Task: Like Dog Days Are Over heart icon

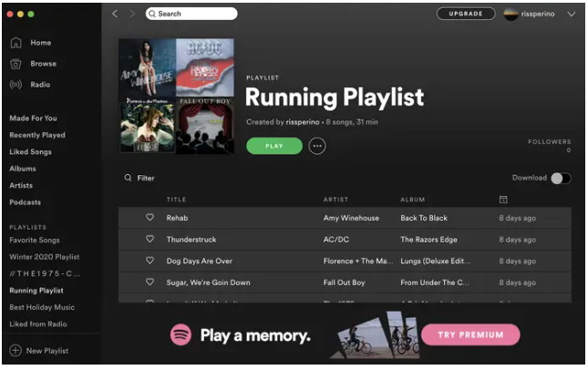Action: [150, 260]
